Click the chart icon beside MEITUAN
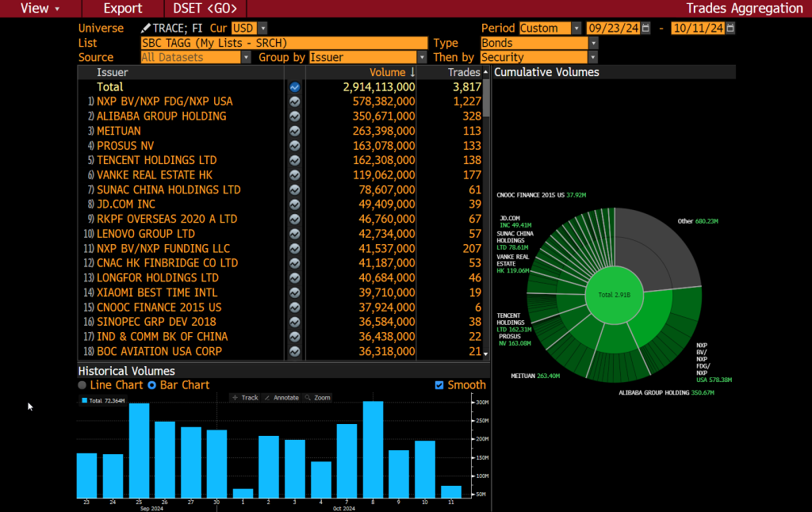812x512 pixels. coord(295,131)
